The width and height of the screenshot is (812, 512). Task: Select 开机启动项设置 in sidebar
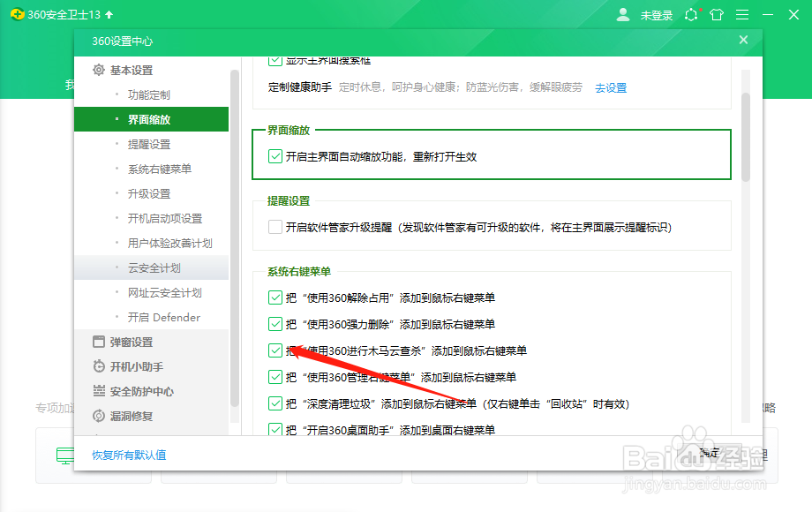151,218
